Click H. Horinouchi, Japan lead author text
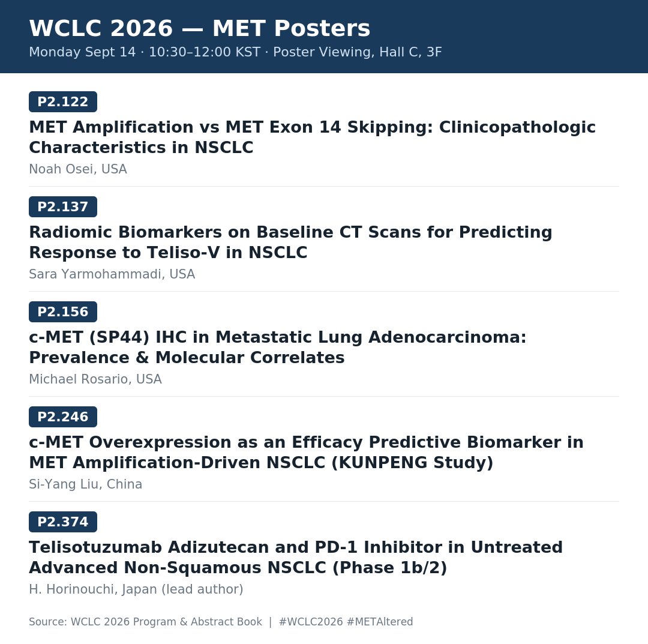The height and width of the screenshot is (644, 648). click(x=136, y=589)
